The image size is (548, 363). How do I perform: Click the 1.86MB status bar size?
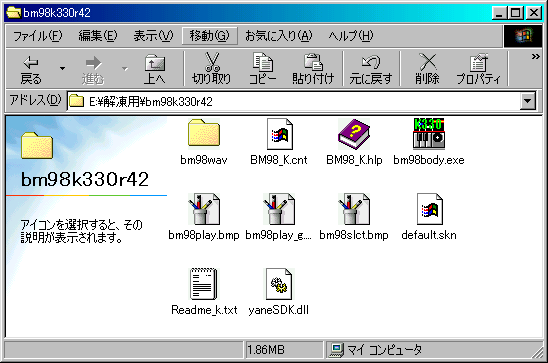click(266, 349)
